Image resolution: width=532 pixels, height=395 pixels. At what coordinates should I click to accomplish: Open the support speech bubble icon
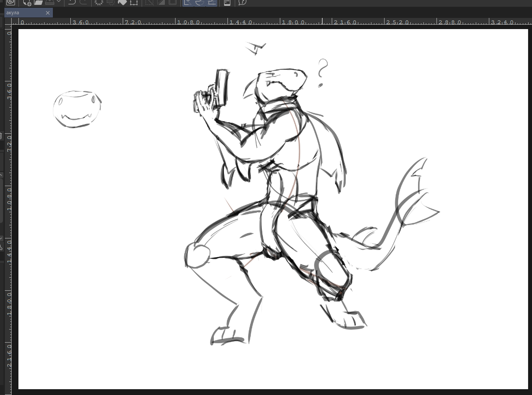click(242, 2)
